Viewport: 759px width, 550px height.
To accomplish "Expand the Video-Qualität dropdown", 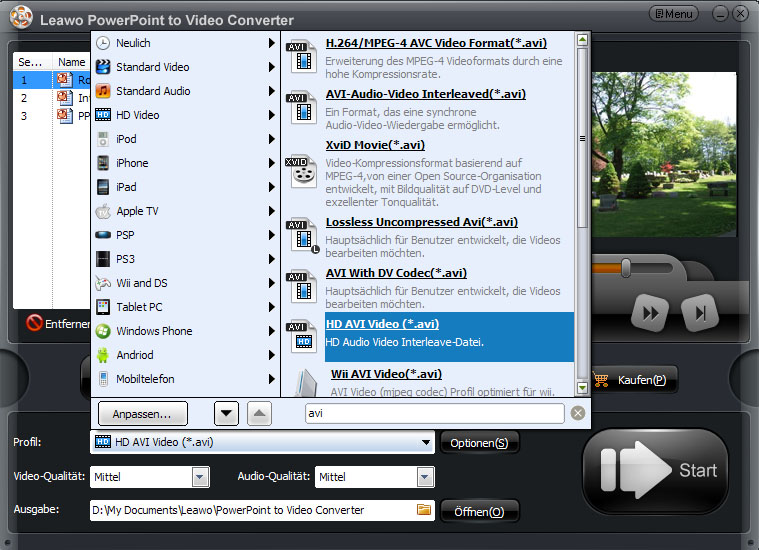I will (x=200, y=477).
